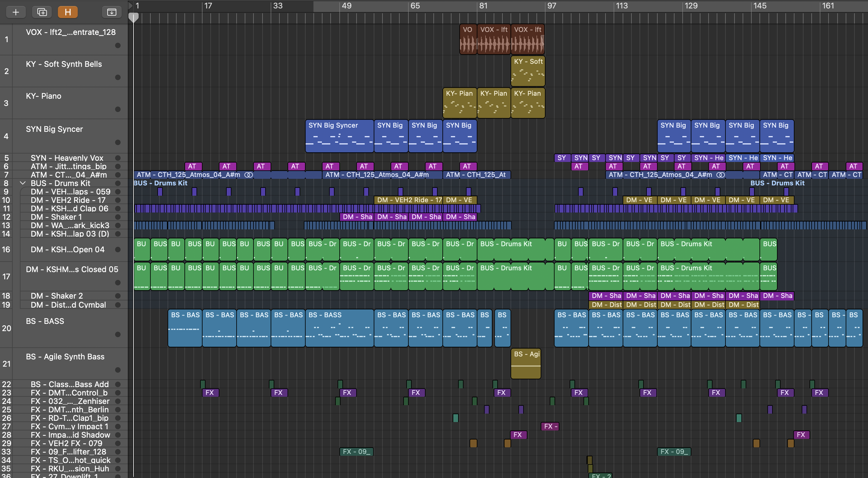Select the loop icon on ATM region near bar 113

coord(720,175)
